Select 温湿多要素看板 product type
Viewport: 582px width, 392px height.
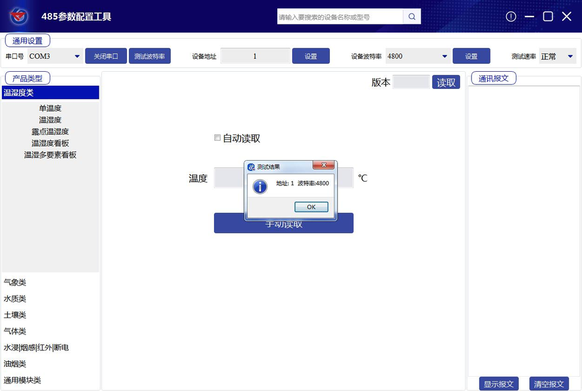tap(50, 155)
